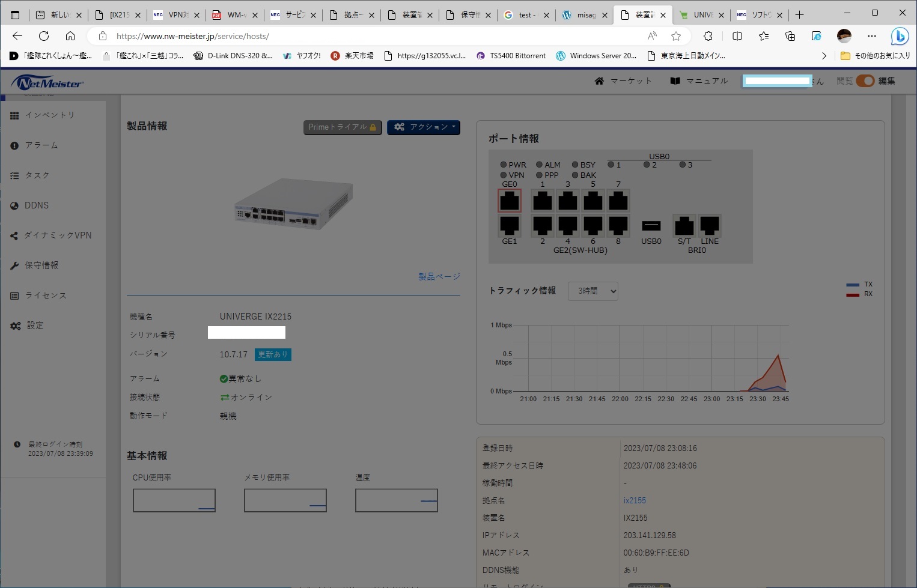
Task: Click the TX legend color swatch
Action: pyautogui.click(x=853, y=285)
